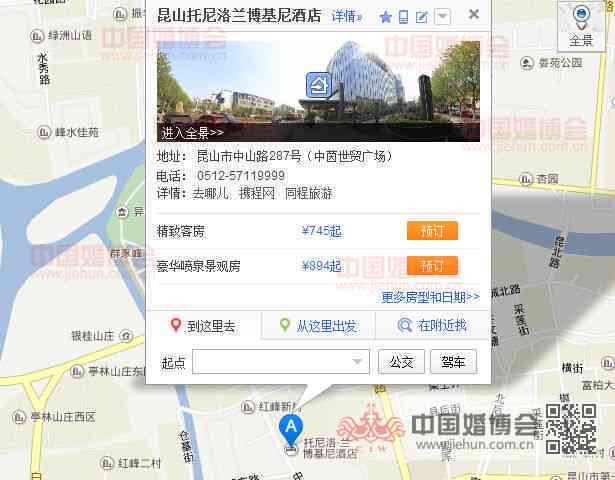Click the 峰水佳苑 map POI icon
Screen dimensions: 615x480
44,132
